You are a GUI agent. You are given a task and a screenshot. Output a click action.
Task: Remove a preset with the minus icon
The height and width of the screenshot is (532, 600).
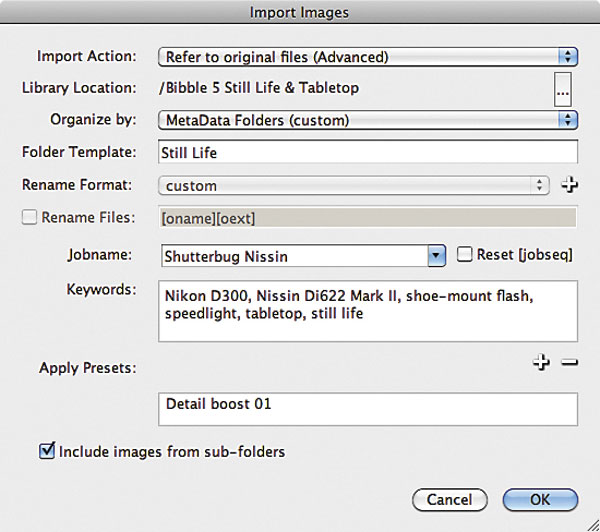569,362
